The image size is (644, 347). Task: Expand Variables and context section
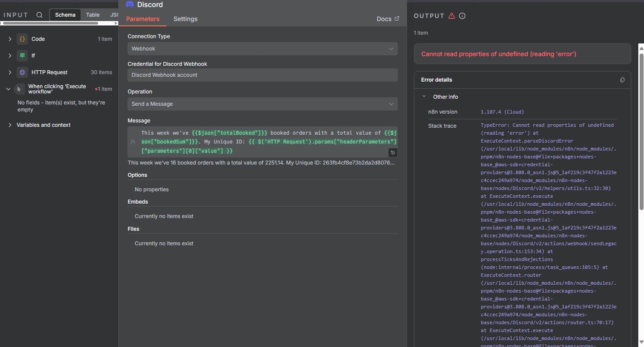(x=10, y=125)
